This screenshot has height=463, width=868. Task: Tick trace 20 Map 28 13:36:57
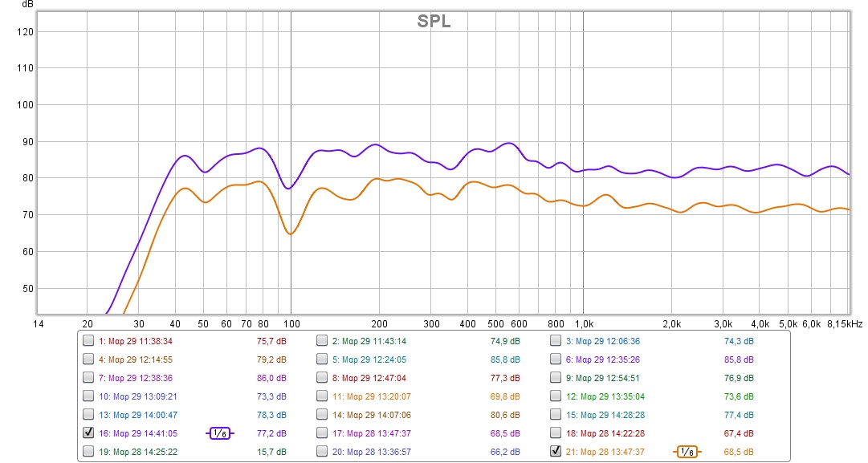point(322,451)
